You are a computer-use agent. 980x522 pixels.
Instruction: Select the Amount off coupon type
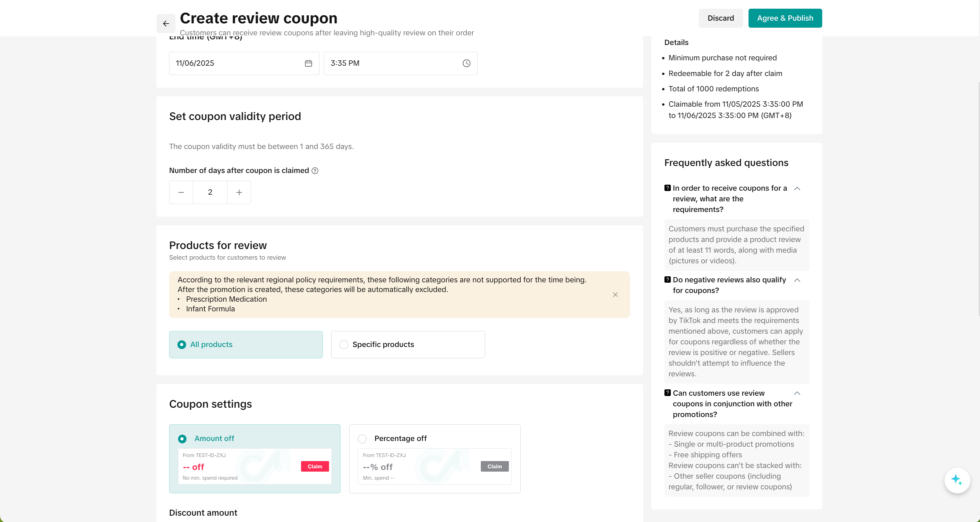coord(182,439)
